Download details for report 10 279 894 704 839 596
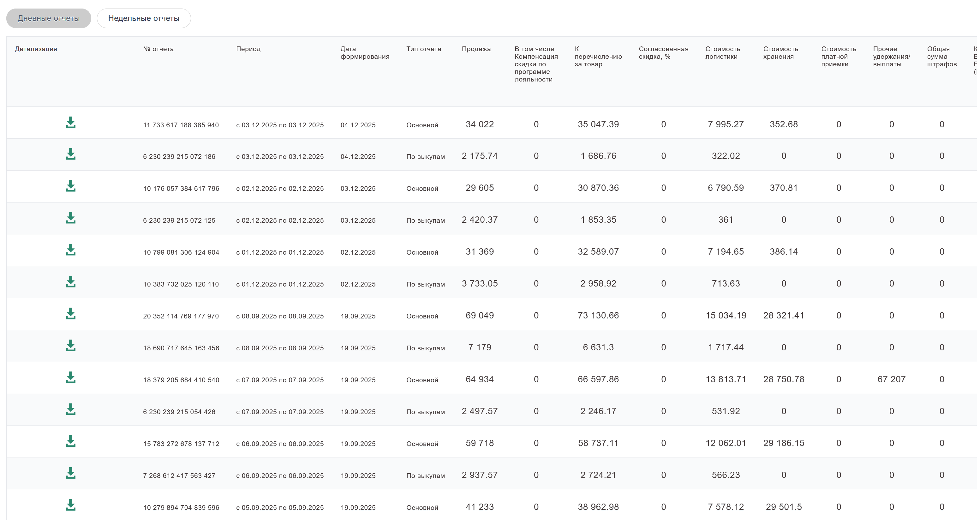The image size is (980, 520). 71,505
